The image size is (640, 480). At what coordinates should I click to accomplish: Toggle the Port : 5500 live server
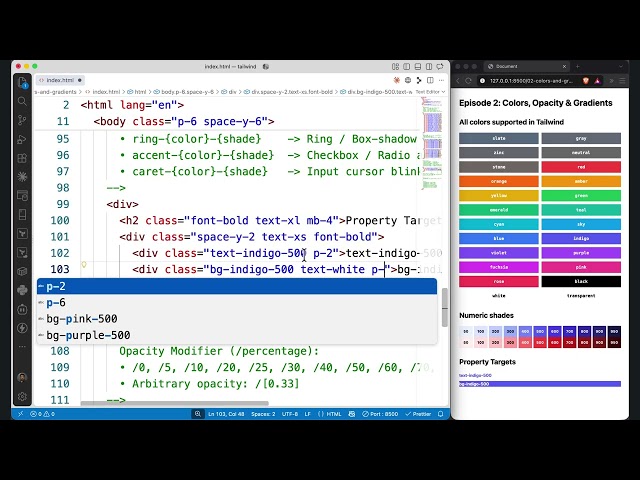point(380,414)
